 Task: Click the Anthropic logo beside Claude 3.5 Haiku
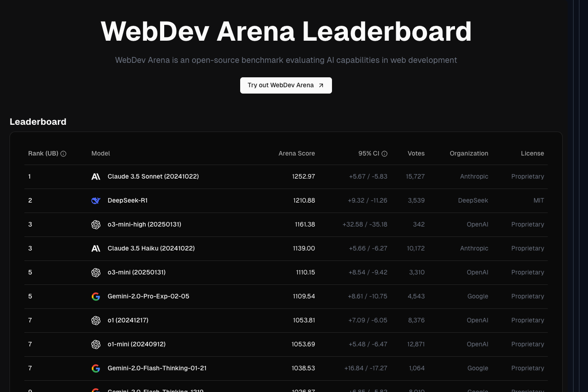pos(96,249)
